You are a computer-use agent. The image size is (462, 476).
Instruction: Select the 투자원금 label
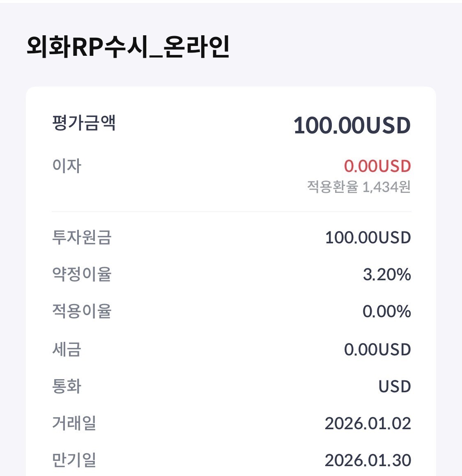point(82,237)
